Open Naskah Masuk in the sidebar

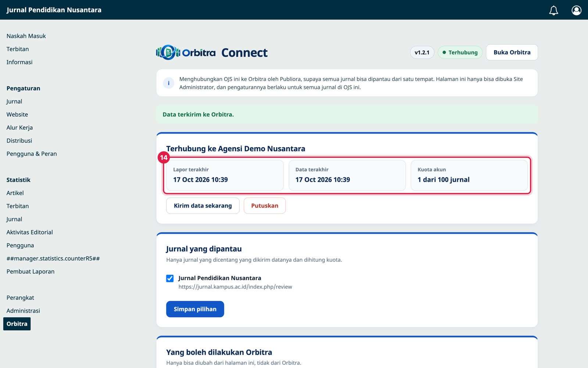click(26, 36)
